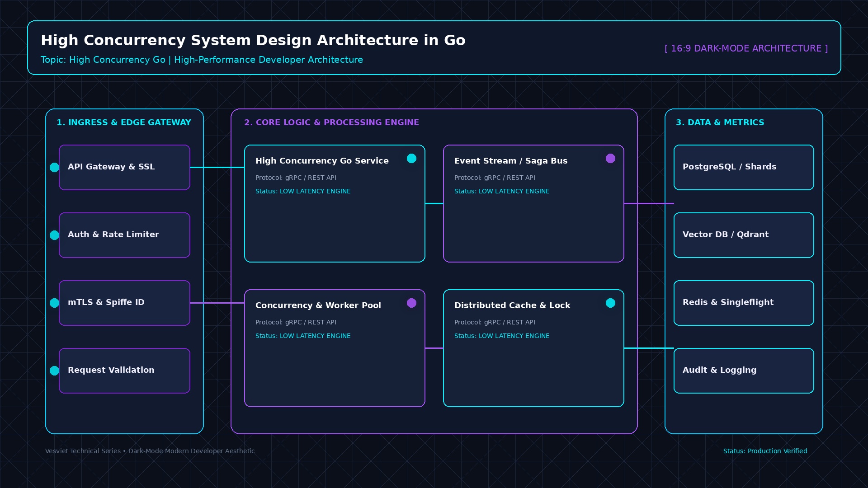The width and height of the screenshot is (868, 488).
Task: Click the 3. DATA & METRICS heading
Action: (720, 122)
